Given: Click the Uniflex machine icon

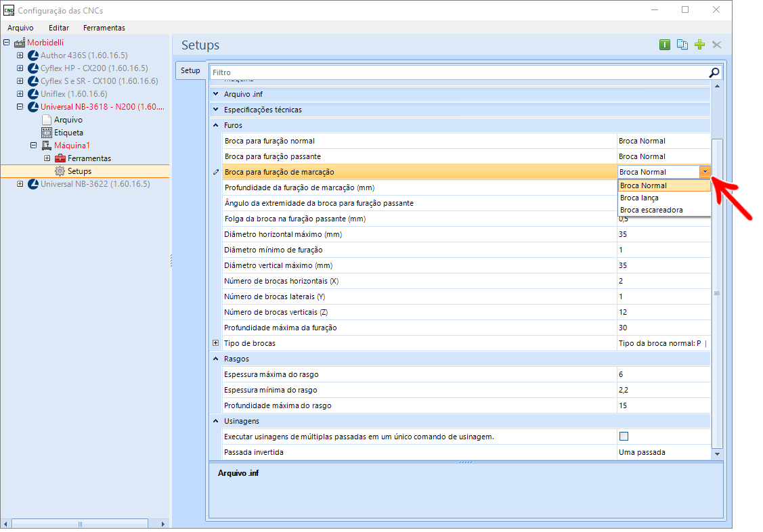Looking at the screenshot, I should point(33,94).
